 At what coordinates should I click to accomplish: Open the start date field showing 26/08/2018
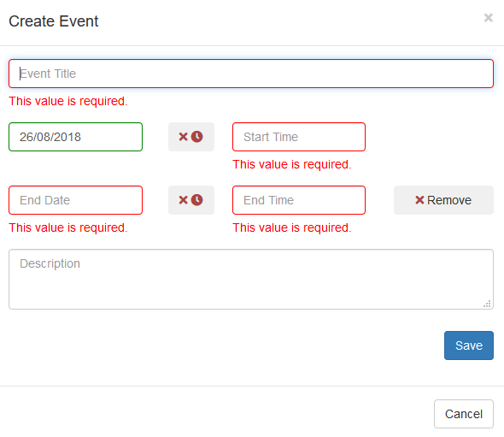click(x=75, y=137)
